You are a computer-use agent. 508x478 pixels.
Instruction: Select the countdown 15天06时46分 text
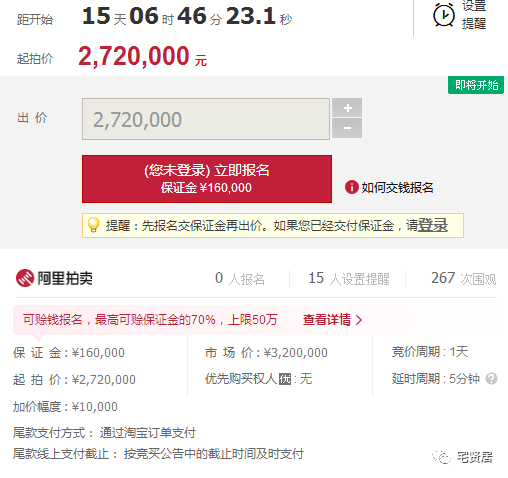[152, 16]
